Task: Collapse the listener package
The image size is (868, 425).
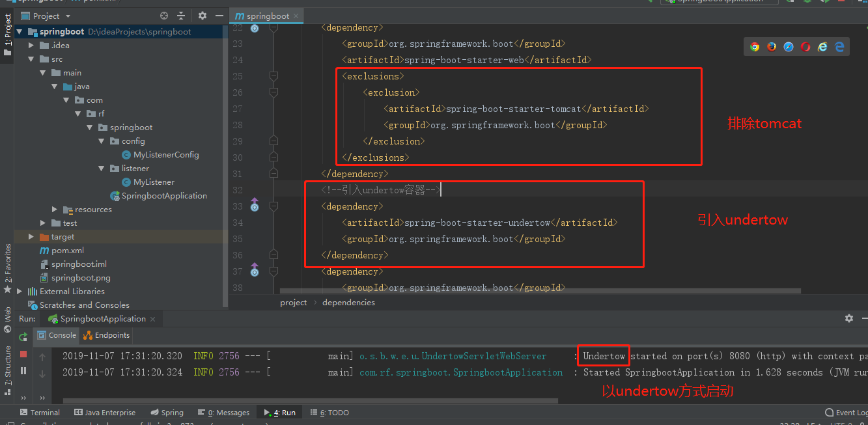Action: coord(102,168)
